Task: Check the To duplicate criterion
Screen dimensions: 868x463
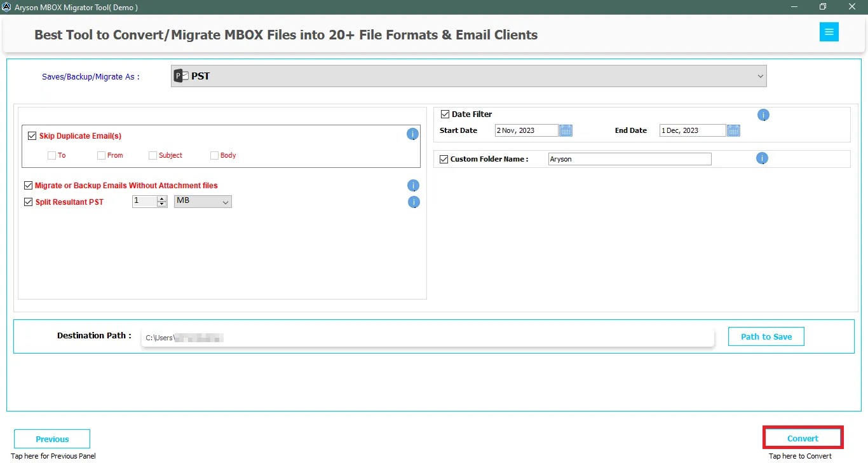Action: [x=51, y=155]
